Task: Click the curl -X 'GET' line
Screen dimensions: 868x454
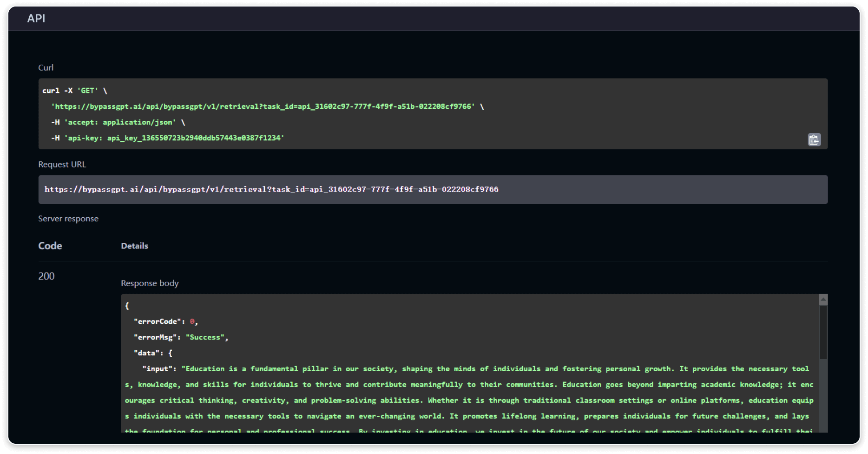Action: [x=75, y=91]
